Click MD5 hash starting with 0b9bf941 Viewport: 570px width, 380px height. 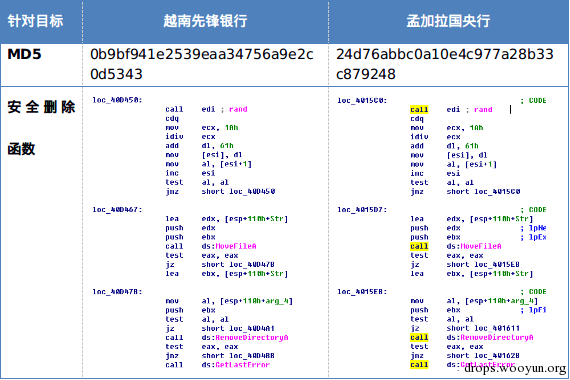(x=202, y=64)
